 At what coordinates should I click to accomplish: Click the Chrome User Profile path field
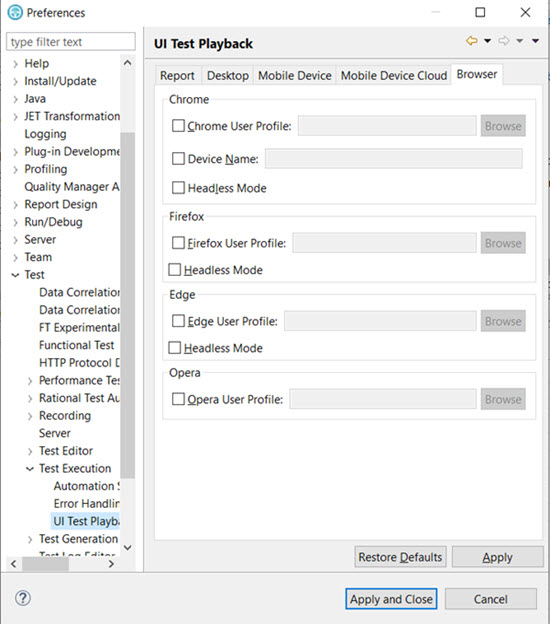pos(387,126)
